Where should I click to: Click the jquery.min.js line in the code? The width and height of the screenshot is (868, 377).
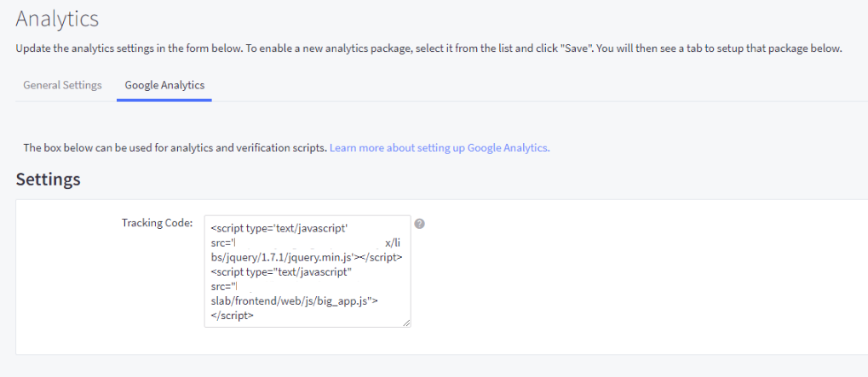307,257
